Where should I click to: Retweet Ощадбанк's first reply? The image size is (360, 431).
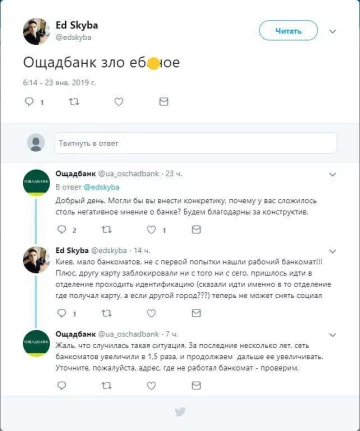[x=107, y=229]
